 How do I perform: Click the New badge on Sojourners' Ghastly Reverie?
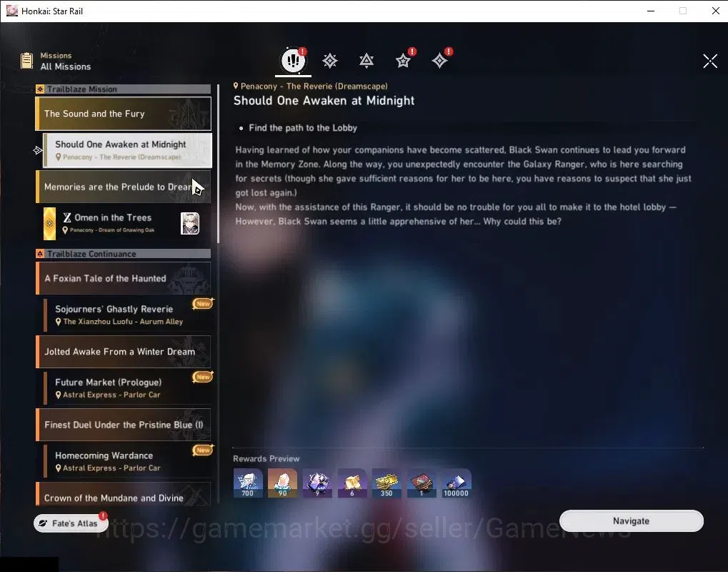click(x=203, y=303)
